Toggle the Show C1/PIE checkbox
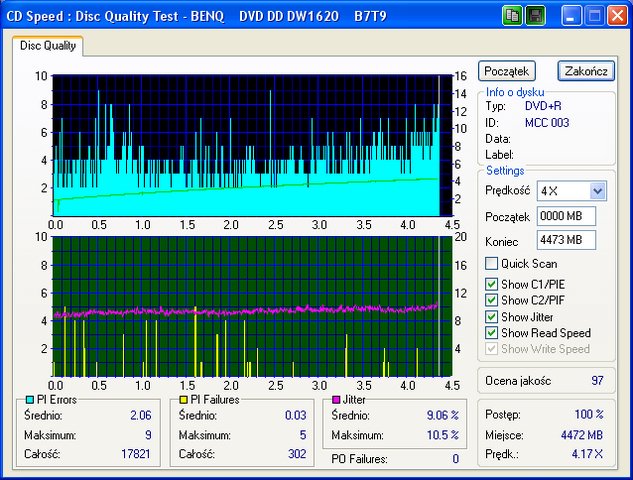This screenshot has width=633, height=480. coord(491,284)
